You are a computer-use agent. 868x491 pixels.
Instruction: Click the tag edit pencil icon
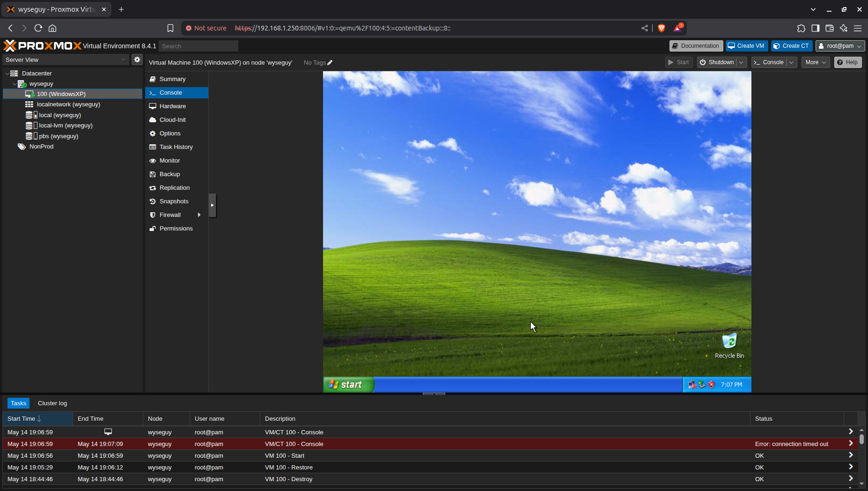pyautogui.click(x=330, y=62)
